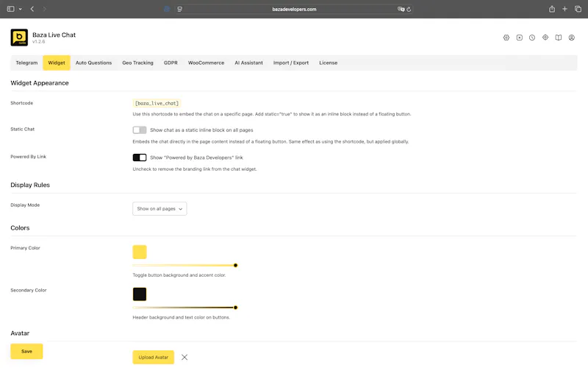
Task: Disable the Powered By Link toggle
Action: (140, 158)
